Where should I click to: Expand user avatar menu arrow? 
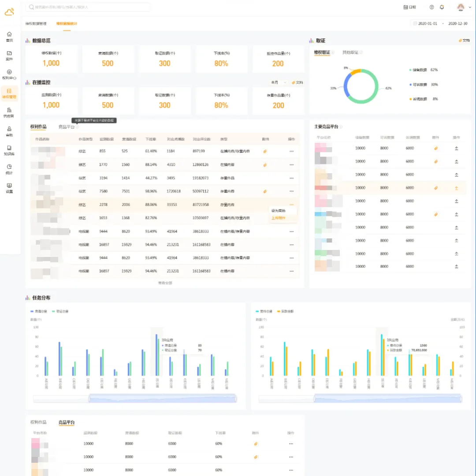470,7
